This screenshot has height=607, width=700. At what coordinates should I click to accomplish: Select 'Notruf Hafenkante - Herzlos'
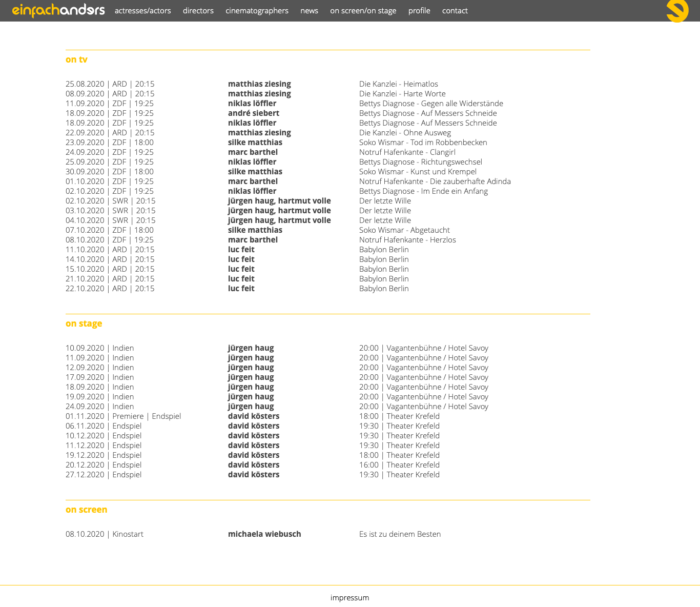pos(407,240)
